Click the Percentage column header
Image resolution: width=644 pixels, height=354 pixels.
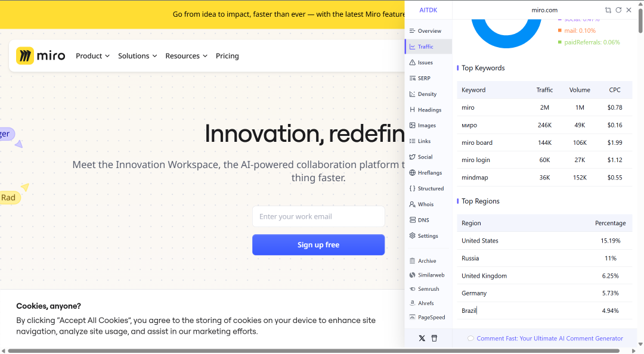coord(611,223)
